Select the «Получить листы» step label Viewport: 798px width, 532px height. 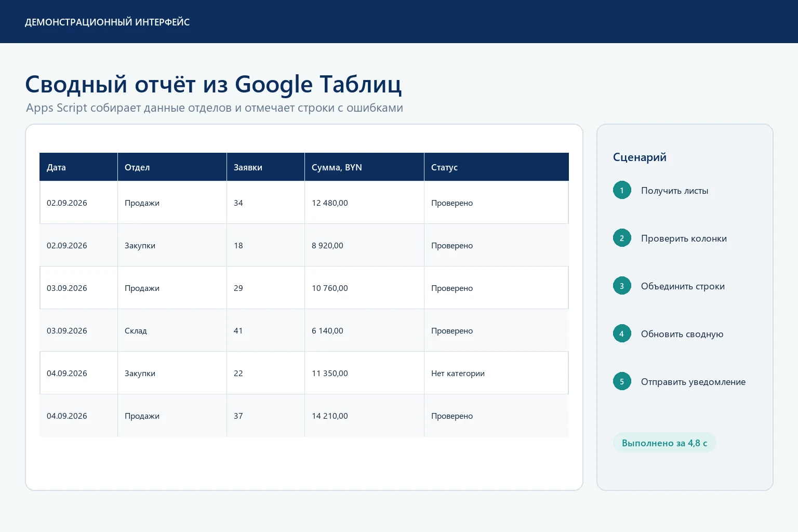674,191
